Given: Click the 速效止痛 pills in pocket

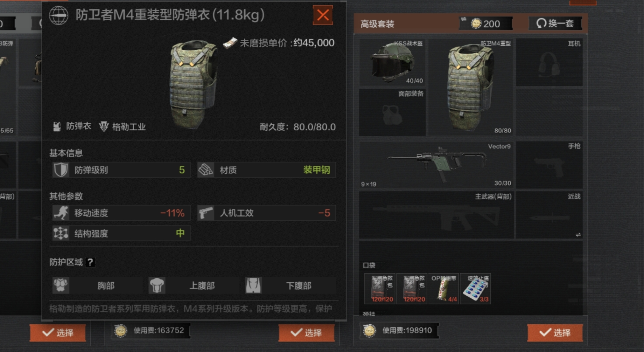Looking at the screenshot, I should pyautogui.click(x=475, y=289).
